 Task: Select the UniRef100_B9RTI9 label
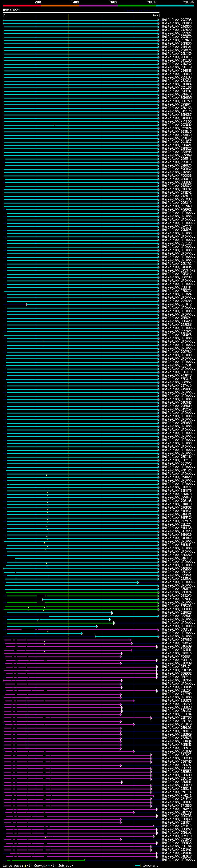click(x=176, y=67)
